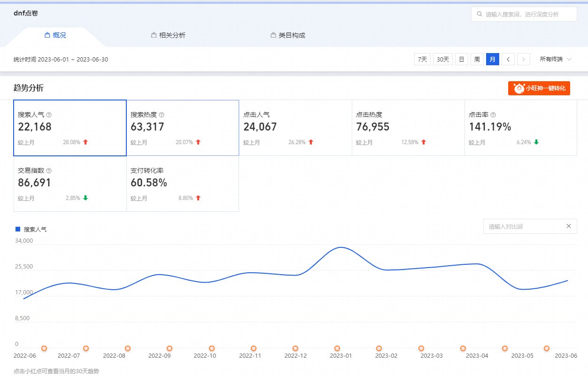This screenshot has height=377, width=588.
Task: Click the help icon beside 搜索热度
Action: 162,115
